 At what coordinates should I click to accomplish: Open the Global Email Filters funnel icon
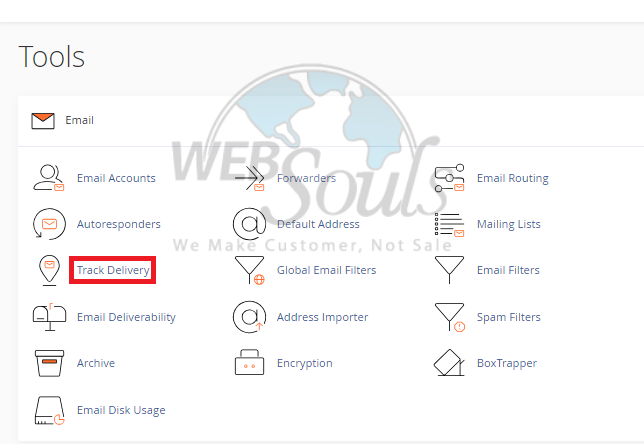pyautogui.click(x=249, y=270)
